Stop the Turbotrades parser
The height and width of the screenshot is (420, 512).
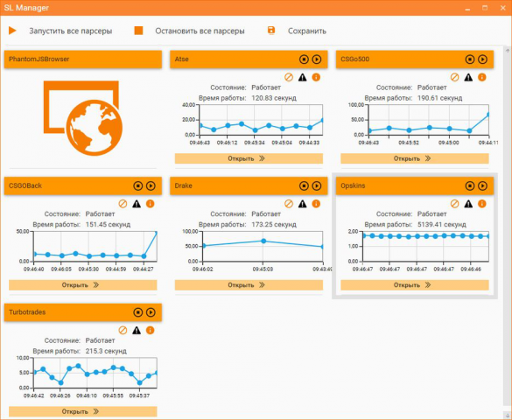coord(137,312)
